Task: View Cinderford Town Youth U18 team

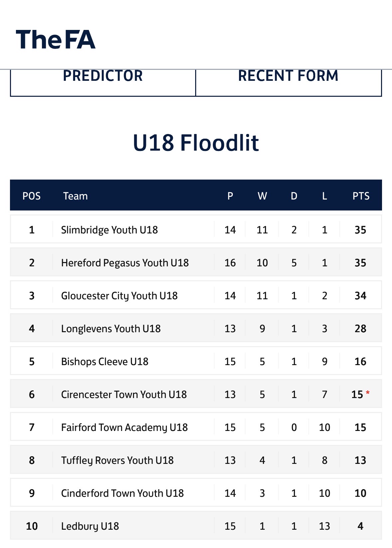Action: [x=122, y=493]
